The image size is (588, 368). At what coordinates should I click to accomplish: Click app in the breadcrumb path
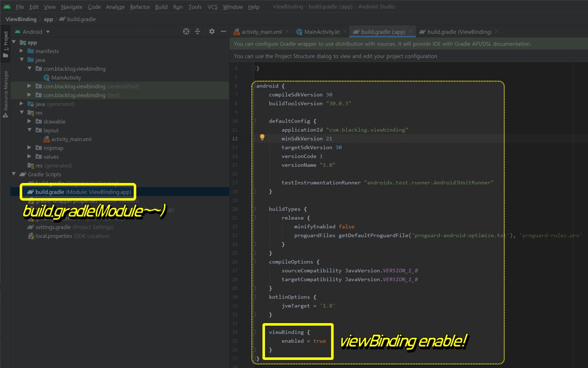[48, 19]
